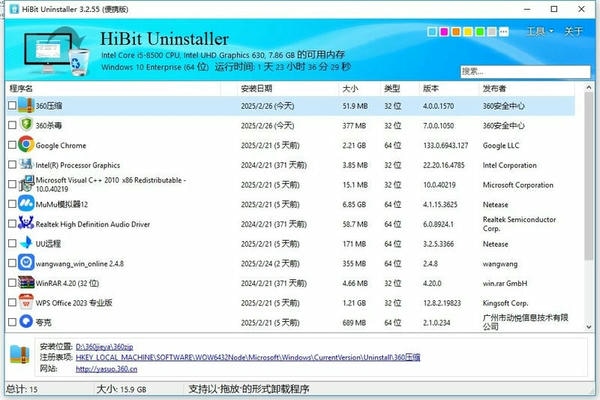Screen dimensions: 600x400
Task: Click the publisher Realtek Semiconductor Corp.
Action: pos(519,224)
